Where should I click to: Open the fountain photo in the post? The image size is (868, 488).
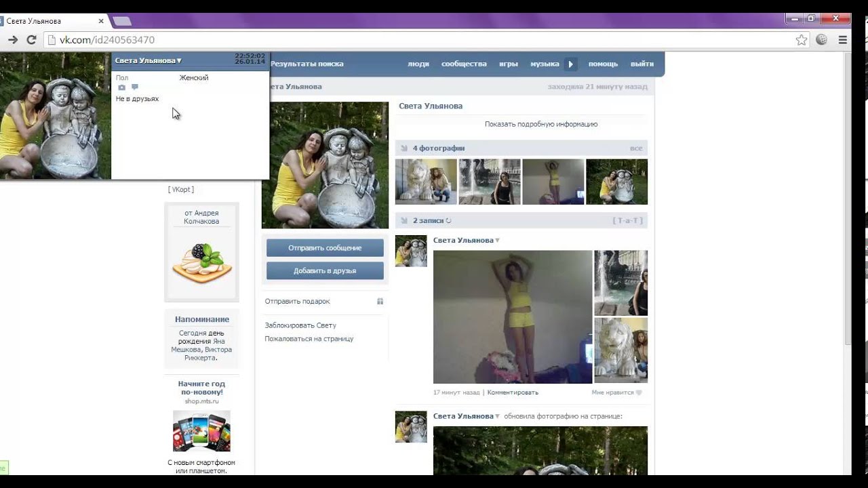coord(621,283)
